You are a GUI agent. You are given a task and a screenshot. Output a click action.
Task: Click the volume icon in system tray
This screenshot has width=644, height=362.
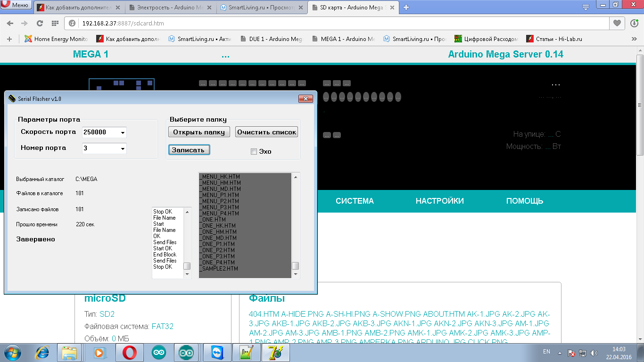tap(594, 353)
